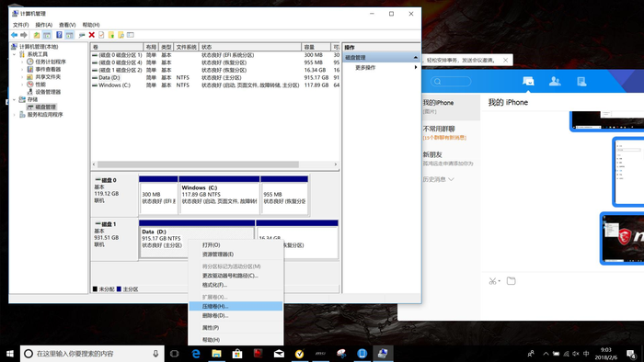This screenshot has height=362, width=644.
Task: Close the TIM notification banner
Action: click(506, 61)
